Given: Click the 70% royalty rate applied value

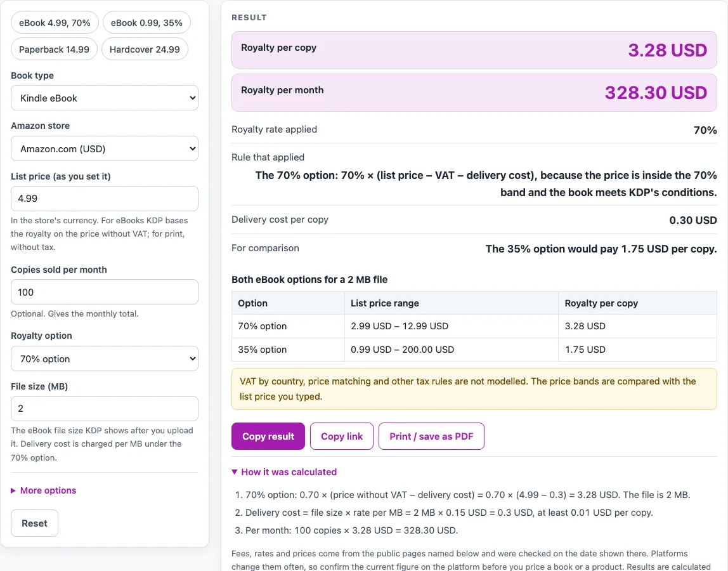Looking at the screenshot, I should [x=705, y=130].
